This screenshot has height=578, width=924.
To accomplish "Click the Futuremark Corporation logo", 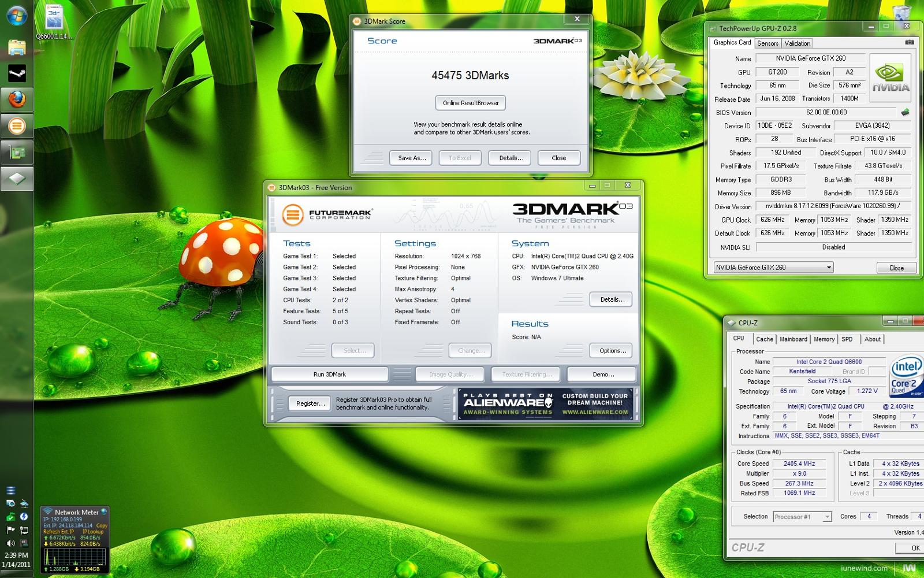I will [327, 214].
